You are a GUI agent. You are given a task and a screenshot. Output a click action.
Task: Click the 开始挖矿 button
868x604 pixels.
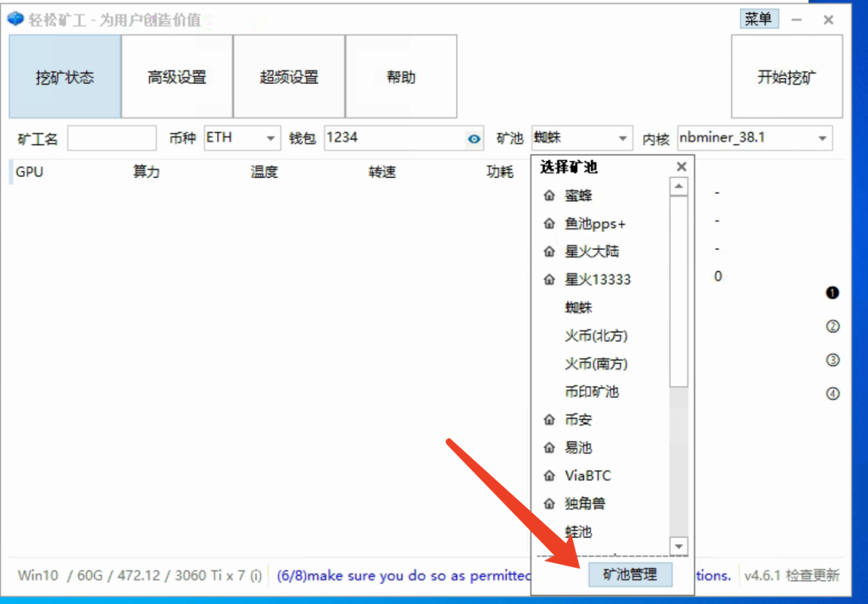click(787, 77)
